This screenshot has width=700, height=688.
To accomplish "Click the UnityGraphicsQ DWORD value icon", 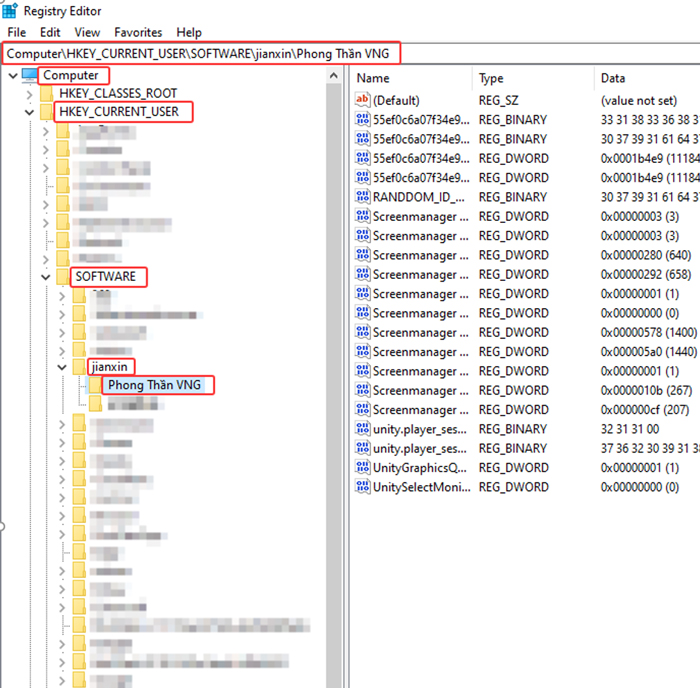I will pyautogui.click(x=362, y=468).
